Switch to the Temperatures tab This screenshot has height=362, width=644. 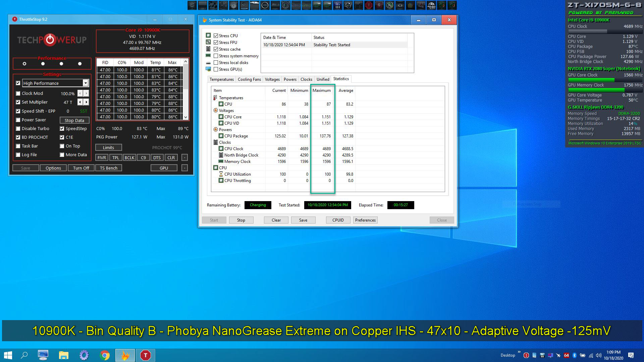pyautogui.click(x=221, y=79)
